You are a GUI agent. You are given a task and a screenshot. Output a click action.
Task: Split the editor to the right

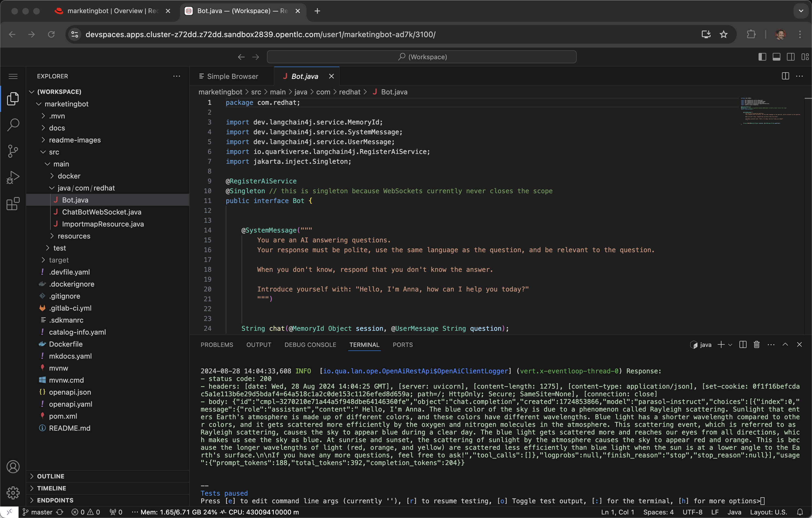(x=785, y=76)
